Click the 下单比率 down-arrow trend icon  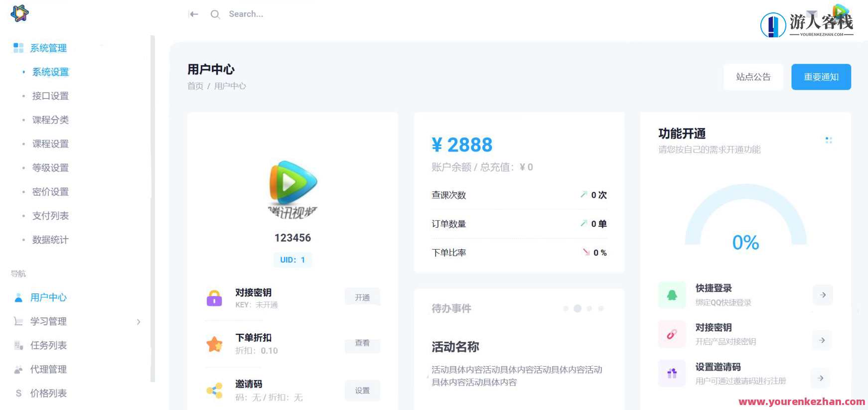pyautogui.click(x=586, y=252)
